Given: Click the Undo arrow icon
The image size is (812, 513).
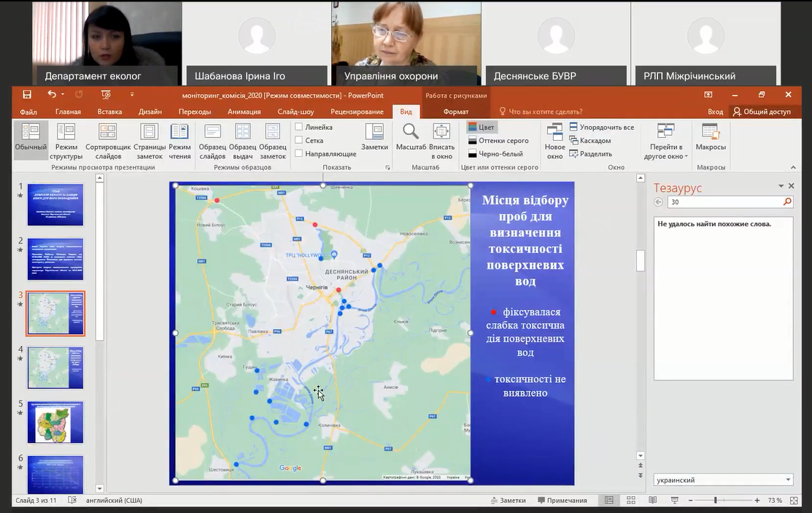Looking at the screenshot, I should click(51, 95).
